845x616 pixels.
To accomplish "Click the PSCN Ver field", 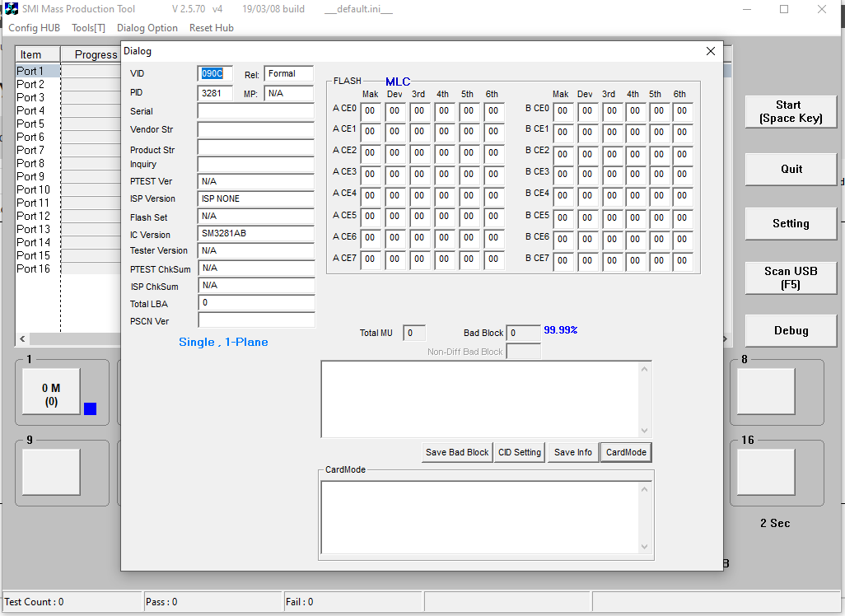I will pyautogui.click(x=256, y=320).
